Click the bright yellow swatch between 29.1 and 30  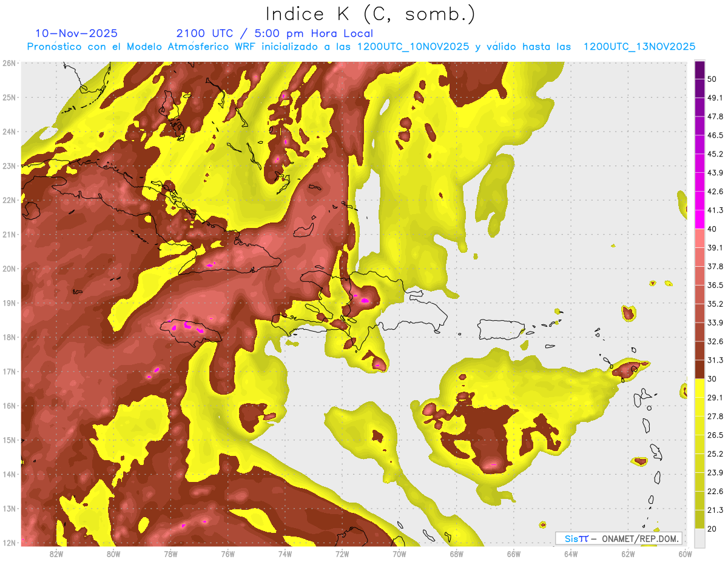click(699, 388)
